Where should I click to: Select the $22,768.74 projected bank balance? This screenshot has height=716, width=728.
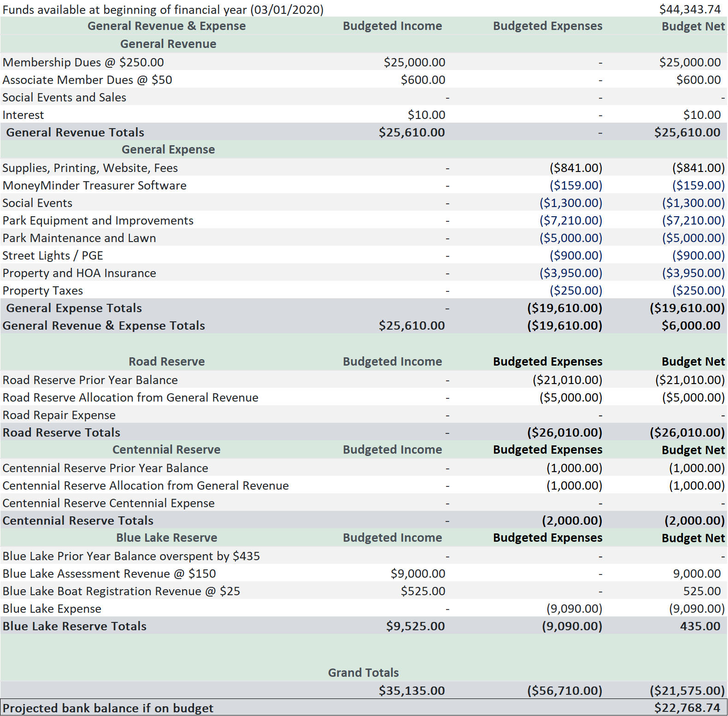click(x=687, y=708)
